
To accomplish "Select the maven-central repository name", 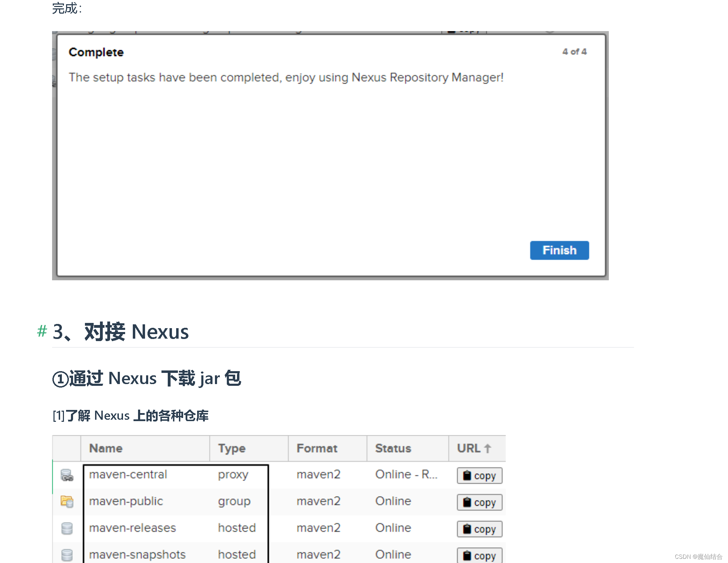I will [x=128, y=475].
